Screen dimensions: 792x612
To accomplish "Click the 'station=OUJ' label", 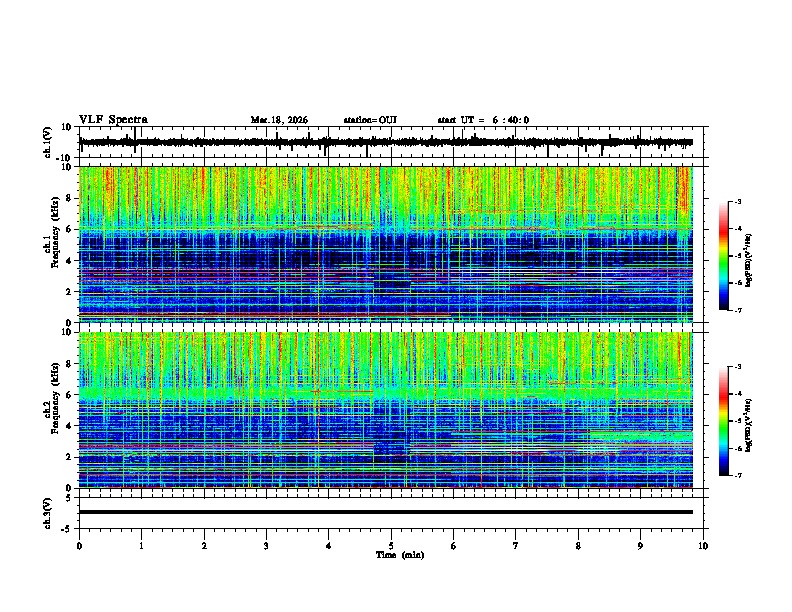I will pyautogui.click(x=370, y=120).
